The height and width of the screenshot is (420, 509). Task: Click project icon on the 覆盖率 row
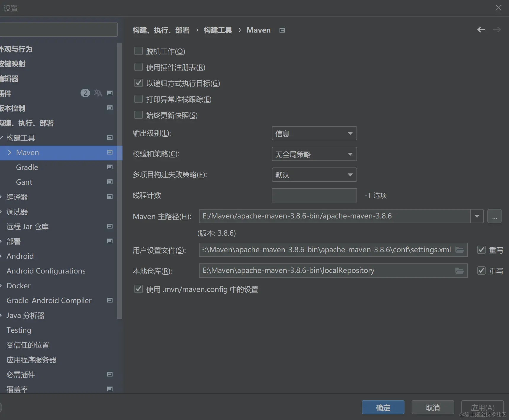110,389
